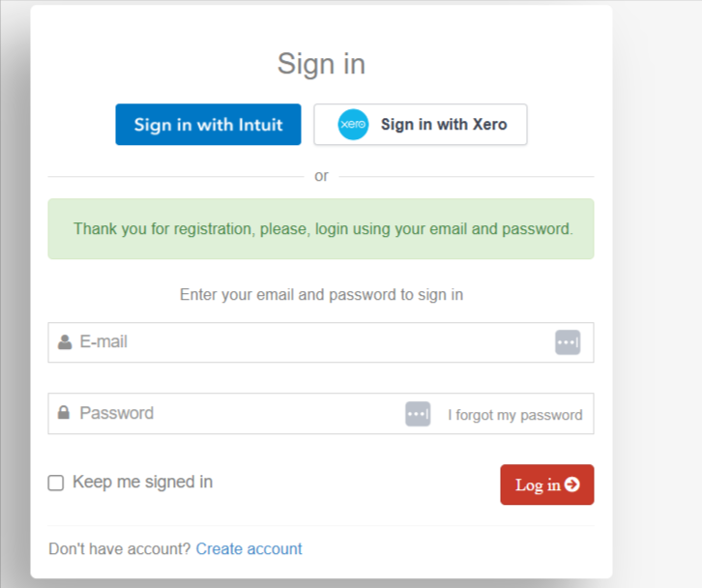Image resolution: width=702 pixels, height=588 pixels.
Task: Click the green registration thank-you message
Action: point(322,229)
